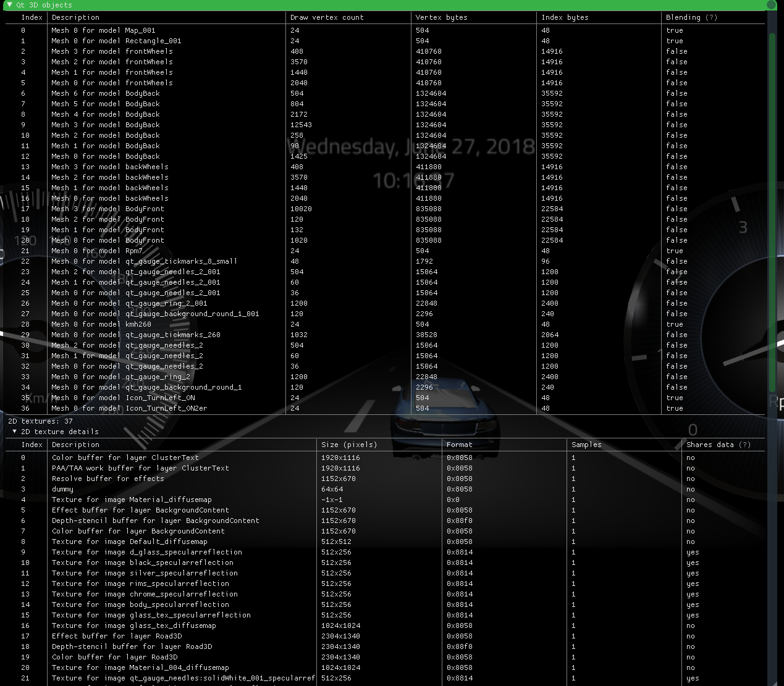Collapse the 2D texture details section
The image size is (784, 686).
point(15,432)
